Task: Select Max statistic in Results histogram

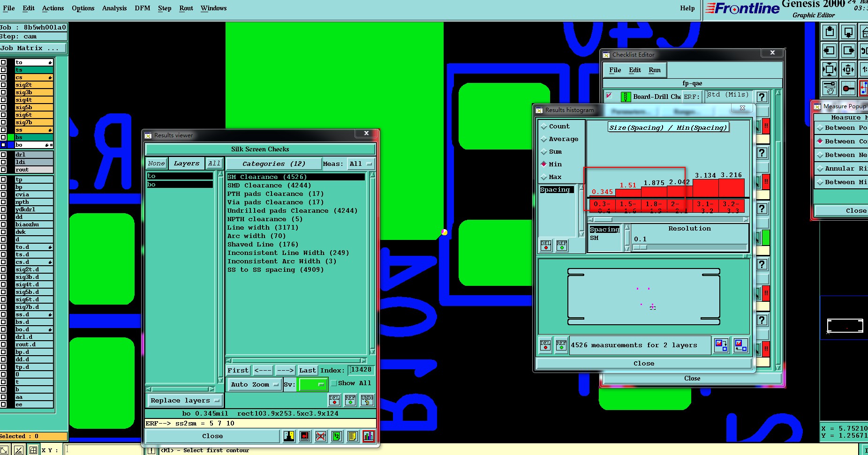Action: click(551, 177)
